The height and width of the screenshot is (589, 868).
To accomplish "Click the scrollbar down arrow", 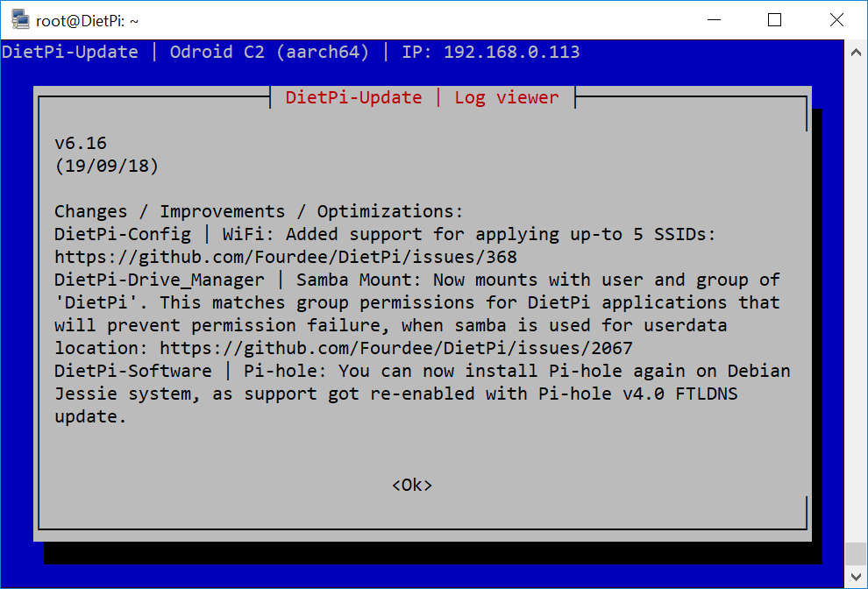I will pos(856,576).
